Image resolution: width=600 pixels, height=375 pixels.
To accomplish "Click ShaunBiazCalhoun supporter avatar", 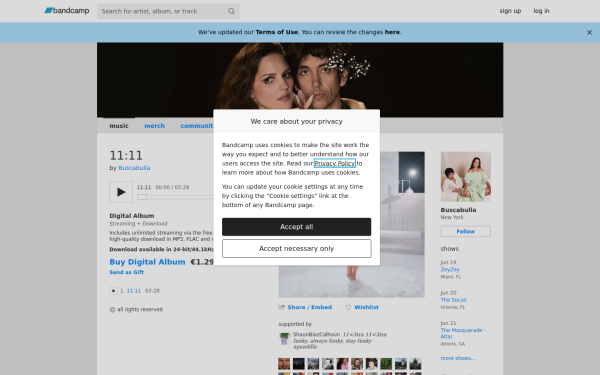I will pyautogui.click(x=284, y=339).
